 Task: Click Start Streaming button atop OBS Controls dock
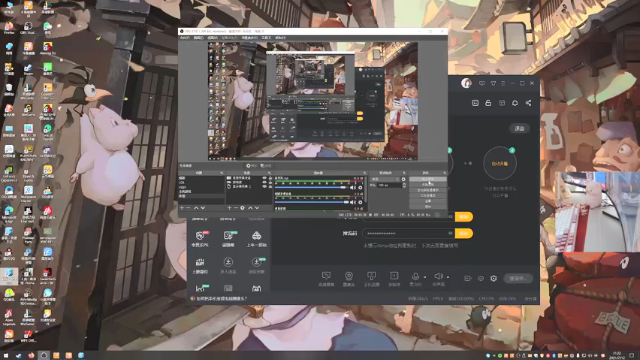[428, 179]
